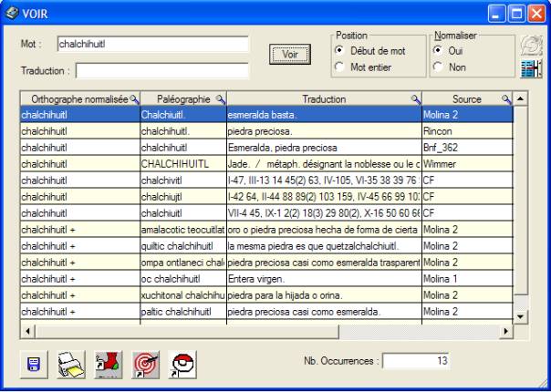Viewport: 551px width, 392px height.
Task: Click into the Traduction input field
Action: tap(164, 69)
